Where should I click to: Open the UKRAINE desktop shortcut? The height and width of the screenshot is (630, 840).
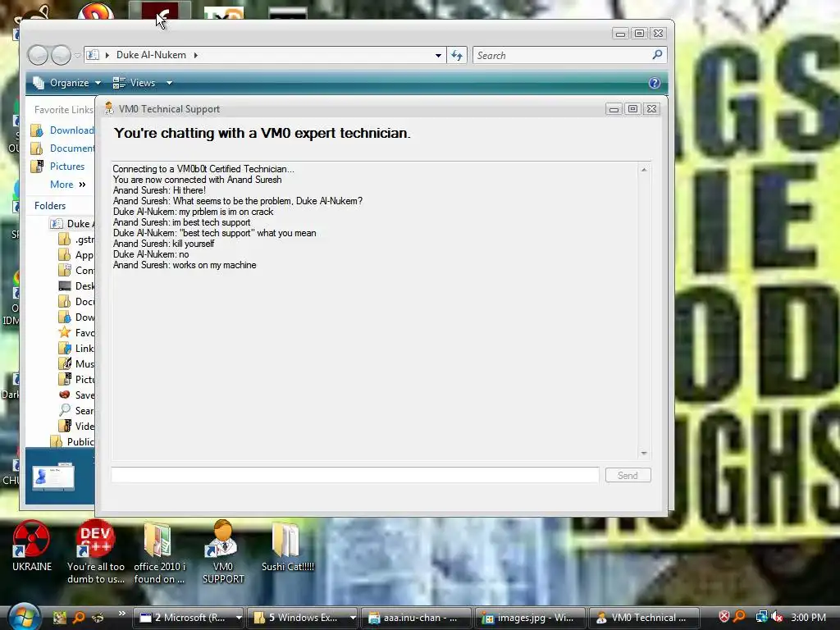(x=32, y=546)
